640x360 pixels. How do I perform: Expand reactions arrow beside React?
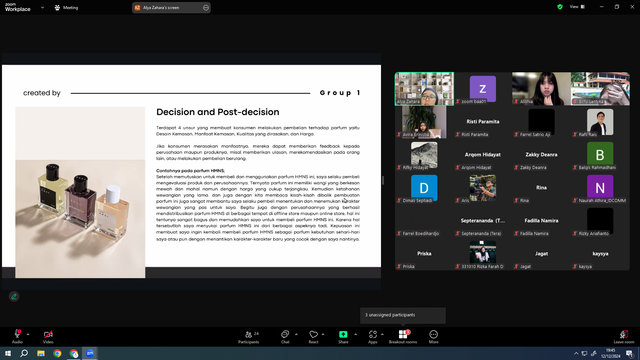coord(323,334)
